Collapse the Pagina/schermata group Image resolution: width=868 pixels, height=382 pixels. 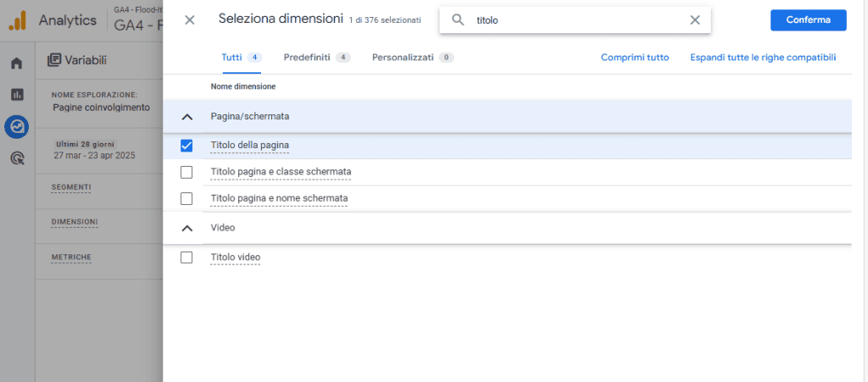pos(187,116)
